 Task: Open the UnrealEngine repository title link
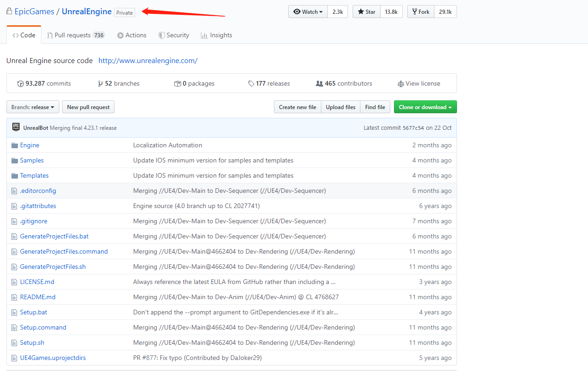[86, 12]
